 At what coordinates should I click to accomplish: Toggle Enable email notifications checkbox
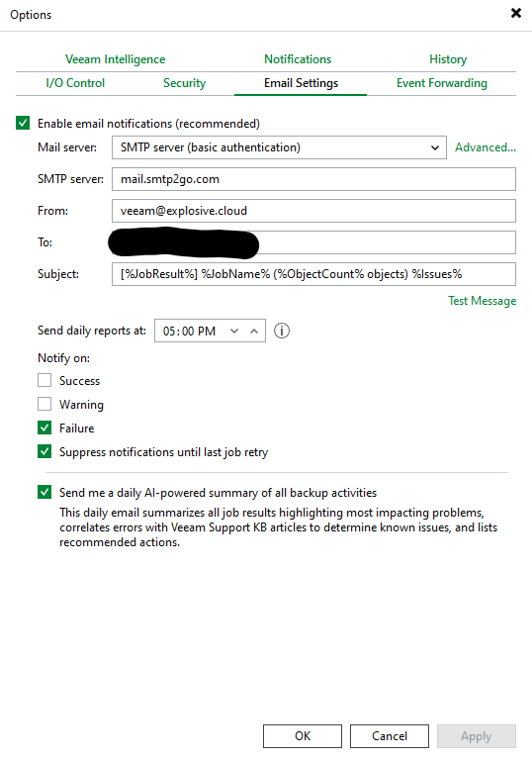(23, 123)
